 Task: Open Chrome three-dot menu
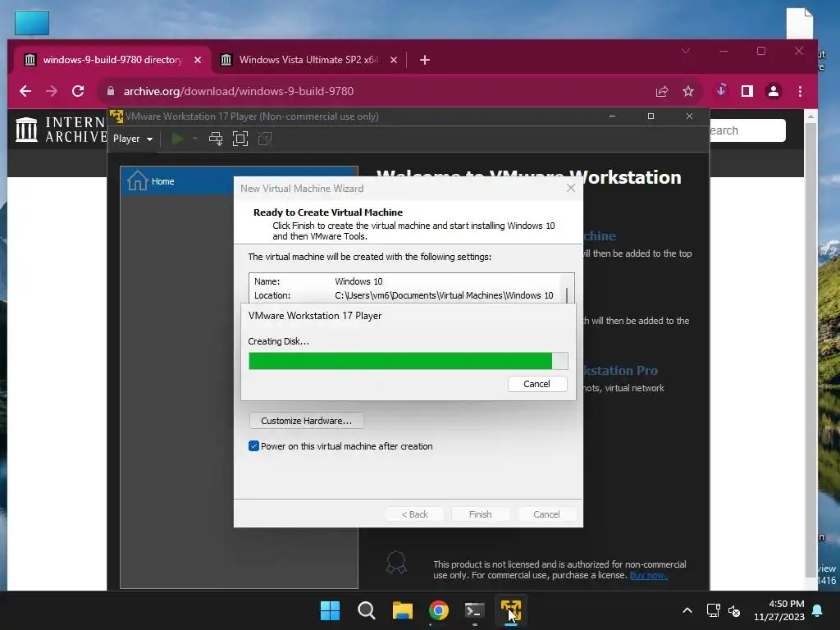(801, 92)
